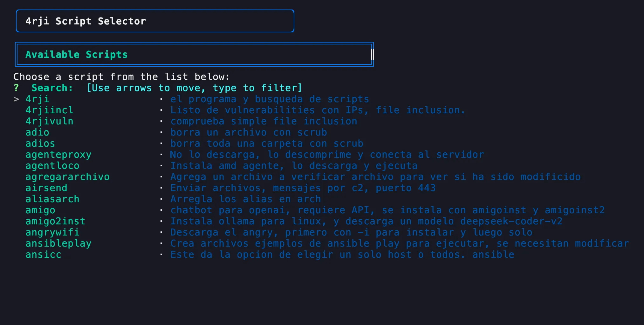644x325 pixels.
Task: Select agenteproxy from the list
Action: tap(58, 154)
